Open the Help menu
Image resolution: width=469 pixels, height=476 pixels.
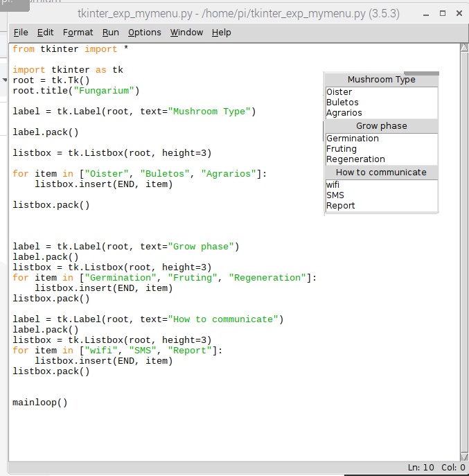[x=221, y=32]
